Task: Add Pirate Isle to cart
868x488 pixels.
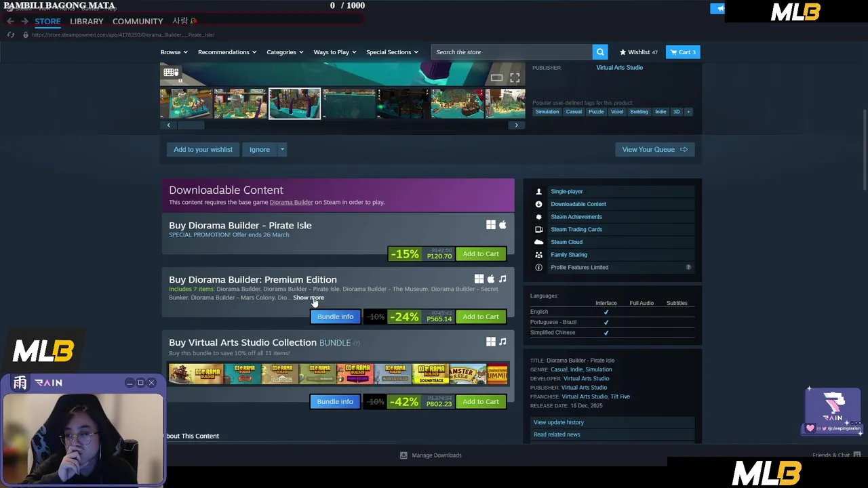Action: 481,254
